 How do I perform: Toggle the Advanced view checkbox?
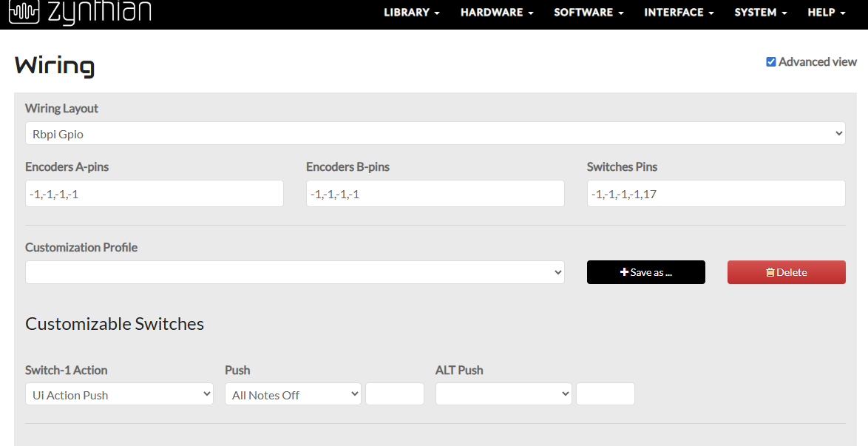771,62
